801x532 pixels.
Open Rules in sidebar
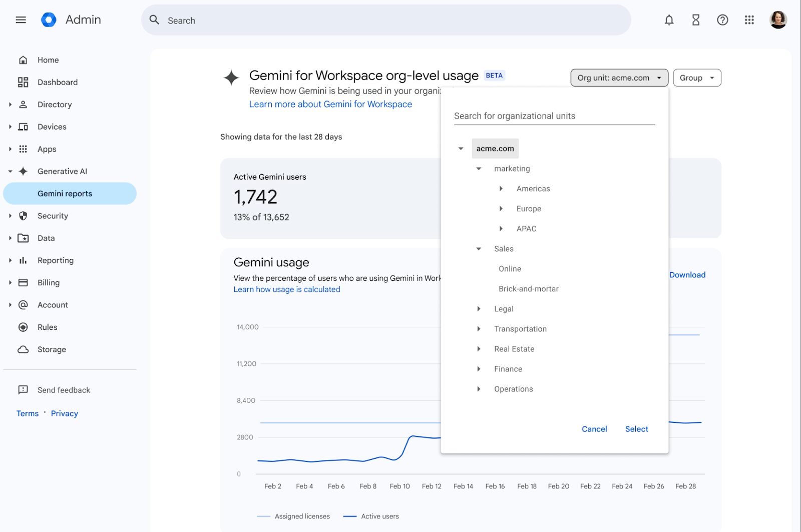[48, 327]
